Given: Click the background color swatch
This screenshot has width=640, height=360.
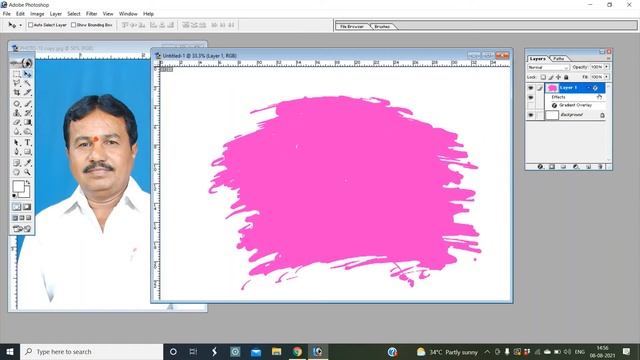Looking at the screenshot, I should point(26,193).
